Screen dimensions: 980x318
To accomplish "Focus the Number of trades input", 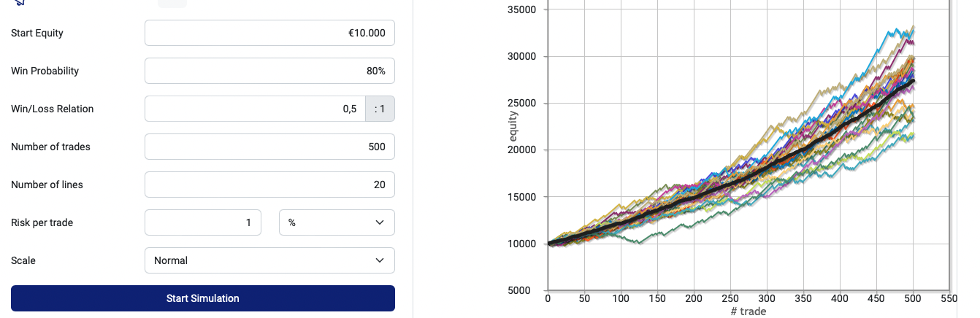I will click(x=269, y=147).
